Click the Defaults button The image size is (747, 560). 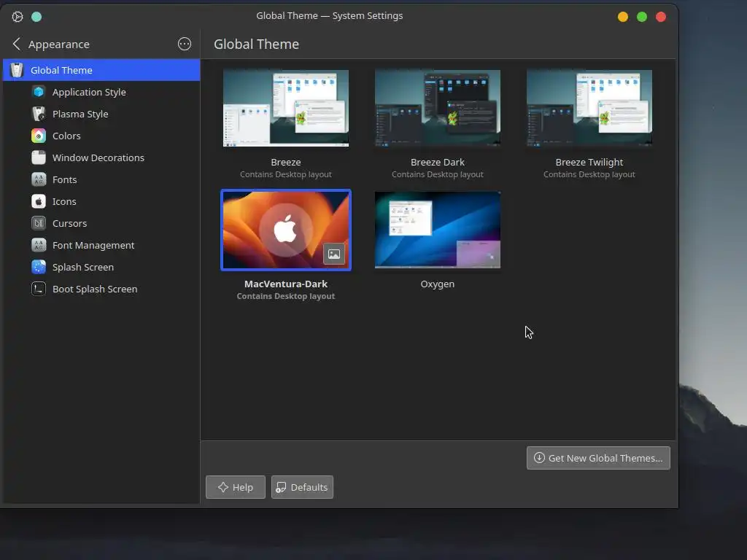click(302, 487)
